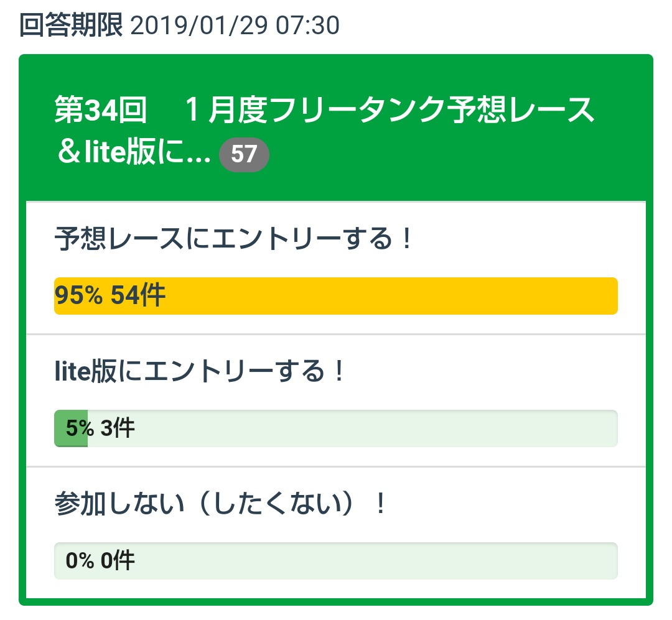Click the 07:30 deadline time
The image size is (672, 620).
pos(309,27)
